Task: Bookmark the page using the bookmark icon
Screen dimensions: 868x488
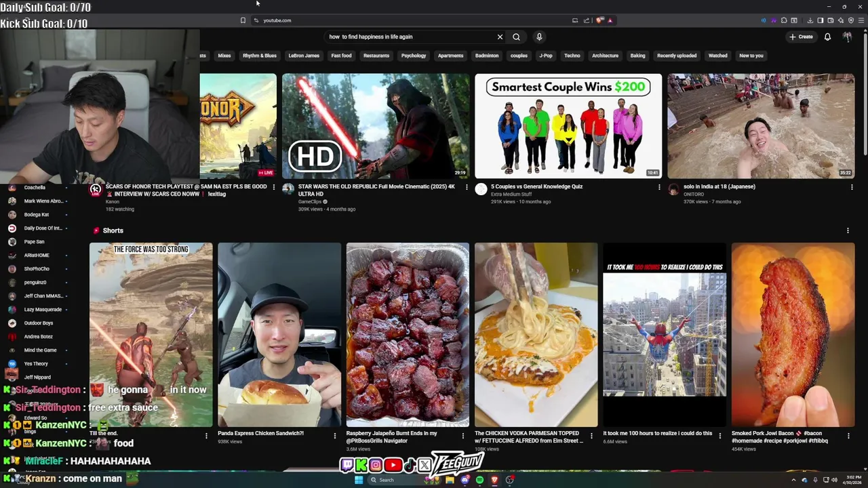Action: pos(243,20)
